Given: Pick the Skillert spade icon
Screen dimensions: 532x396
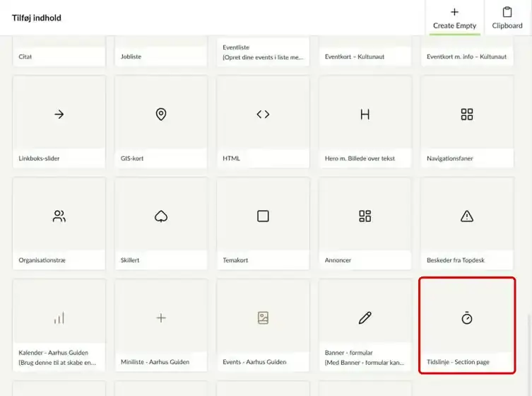Looking at the screenshot, I should (161, 216).
